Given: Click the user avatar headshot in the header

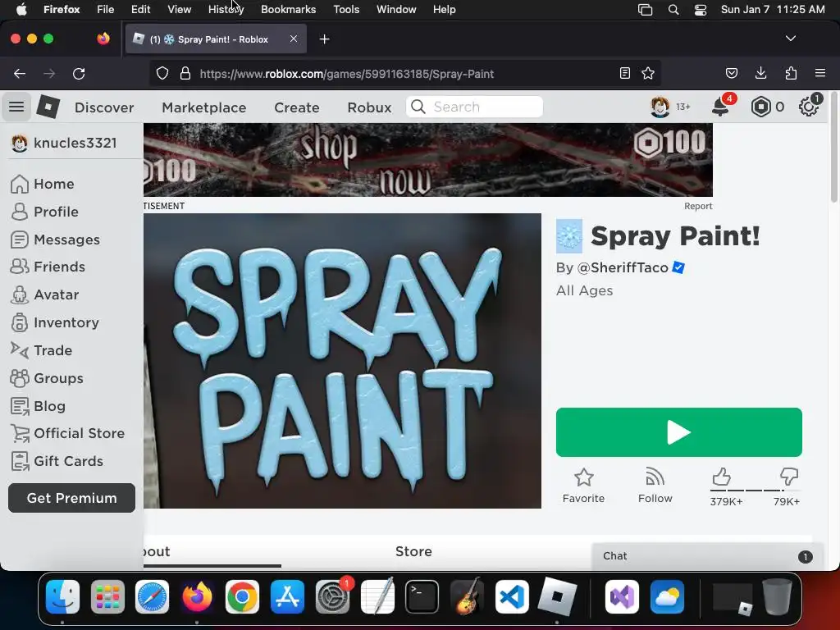Looking at the screenshot, I should 660,107.
